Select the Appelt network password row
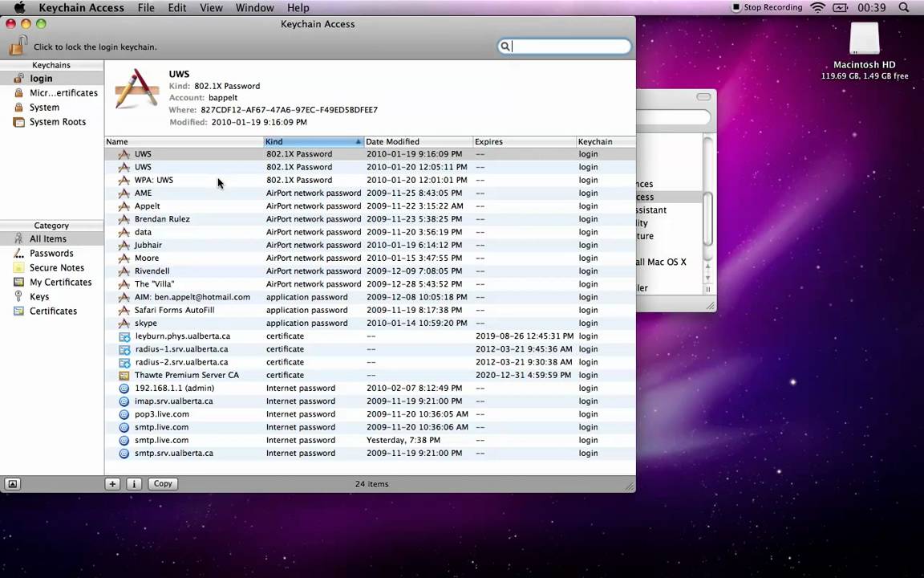 (x=370, y=206)
